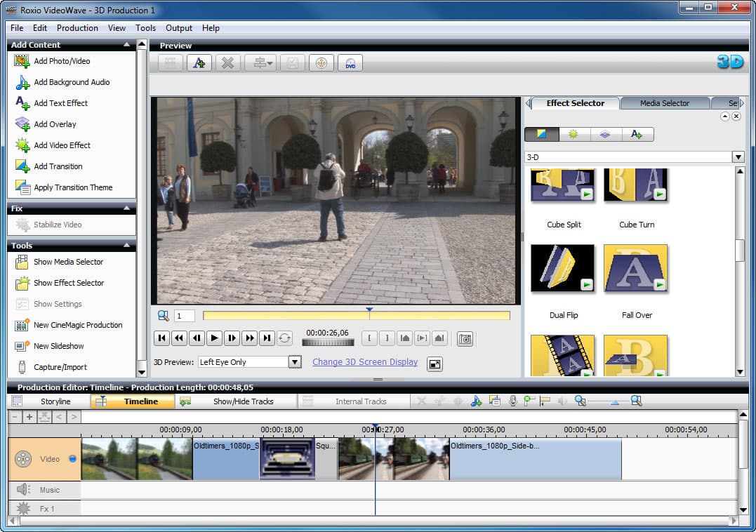Click New CineMagic Production icon

click(x=22, y=325)
